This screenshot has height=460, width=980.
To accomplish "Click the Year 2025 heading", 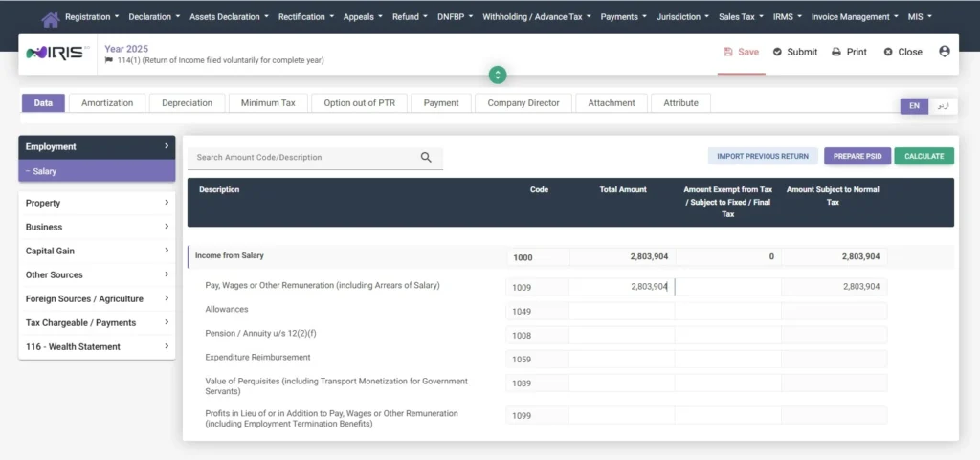I will coord(126,49).
